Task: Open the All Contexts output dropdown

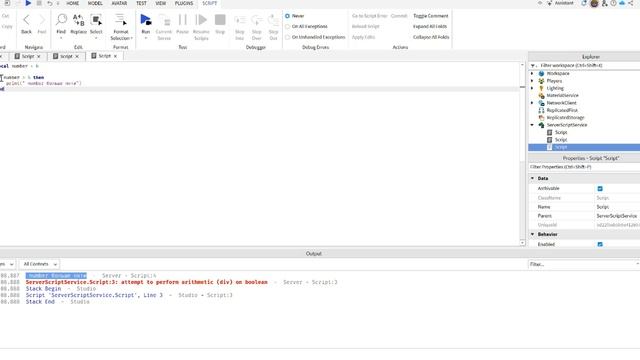Action: [x=39, y=264]
